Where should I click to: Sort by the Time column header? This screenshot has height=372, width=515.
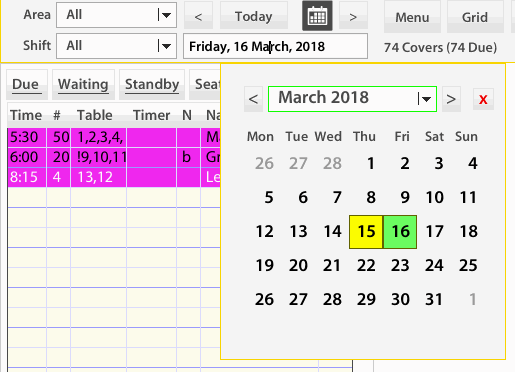[26, 115]
